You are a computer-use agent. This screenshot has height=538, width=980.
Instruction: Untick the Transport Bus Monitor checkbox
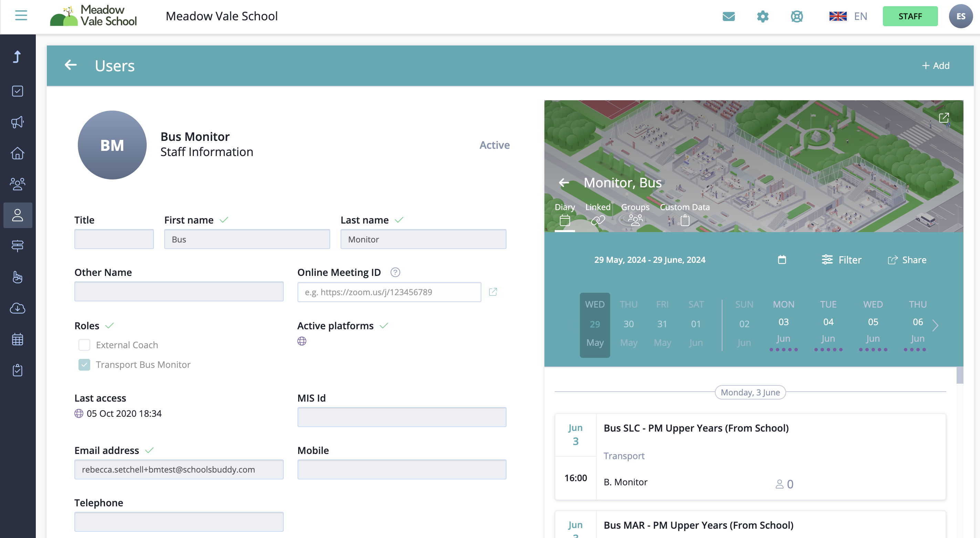coord(84,365)
